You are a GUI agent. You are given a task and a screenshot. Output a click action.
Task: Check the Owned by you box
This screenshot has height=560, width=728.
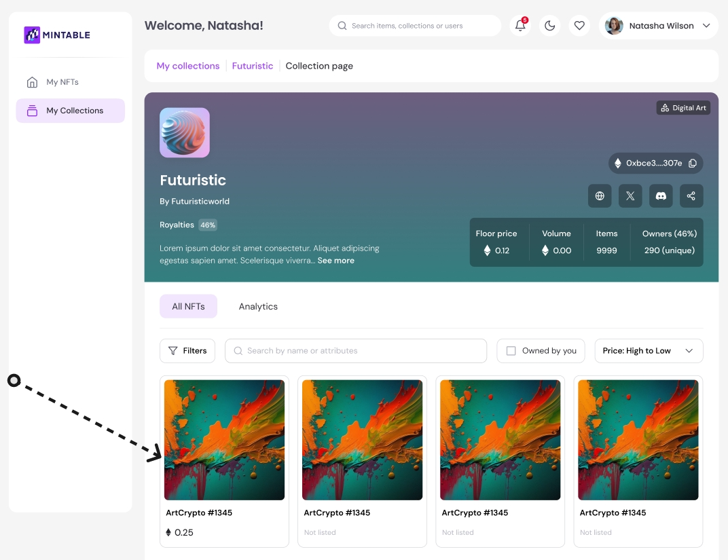click(511, 351)
